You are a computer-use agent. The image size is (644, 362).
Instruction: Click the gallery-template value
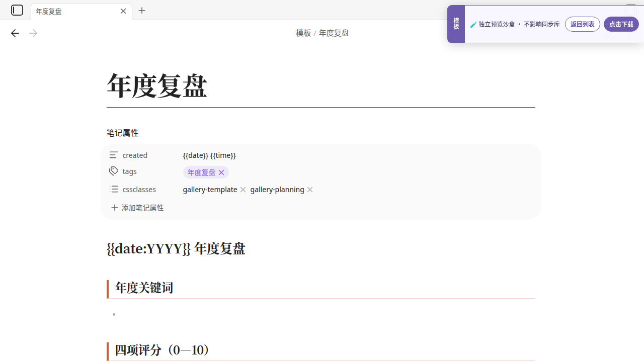210,190
